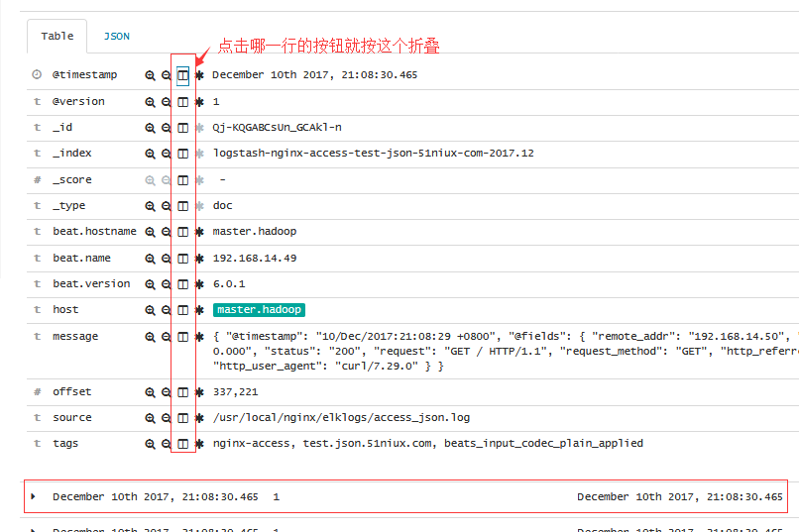
Task: Filter out the offset field value
Action: (167, 392)
